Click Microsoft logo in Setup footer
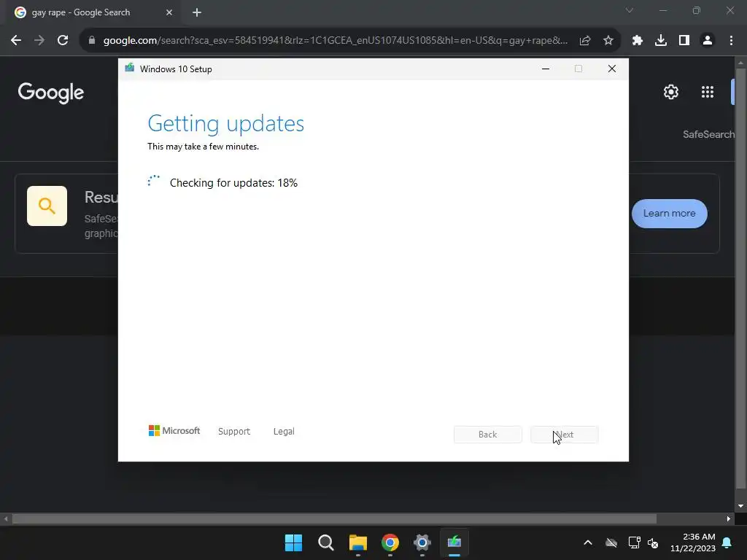Screen dimensions: 747x560 [x=174, y=430]
